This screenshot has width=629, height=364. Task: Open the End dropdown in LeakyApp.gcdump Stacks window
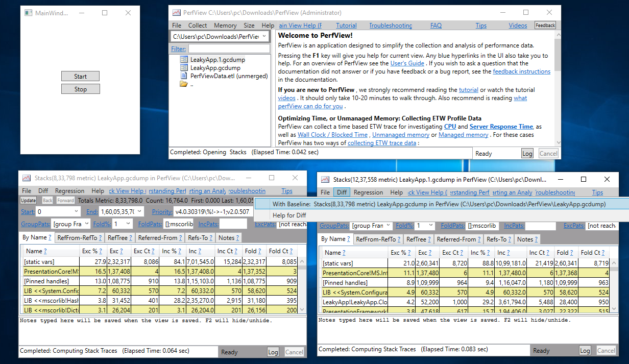click(140, 211)
